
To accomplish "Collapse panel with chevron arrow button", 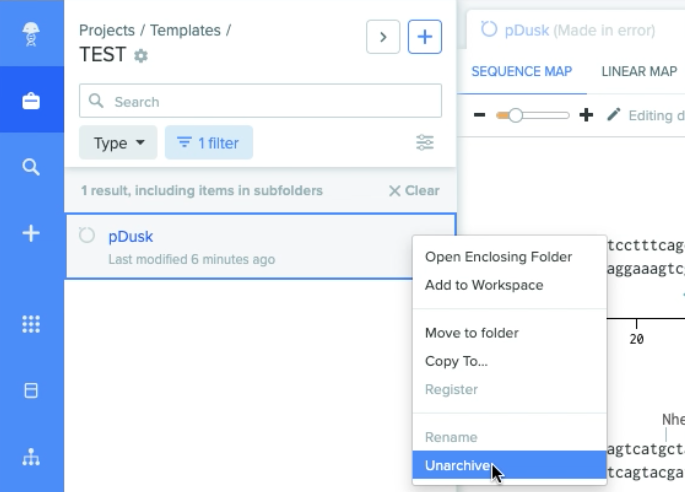I will 383,37.
